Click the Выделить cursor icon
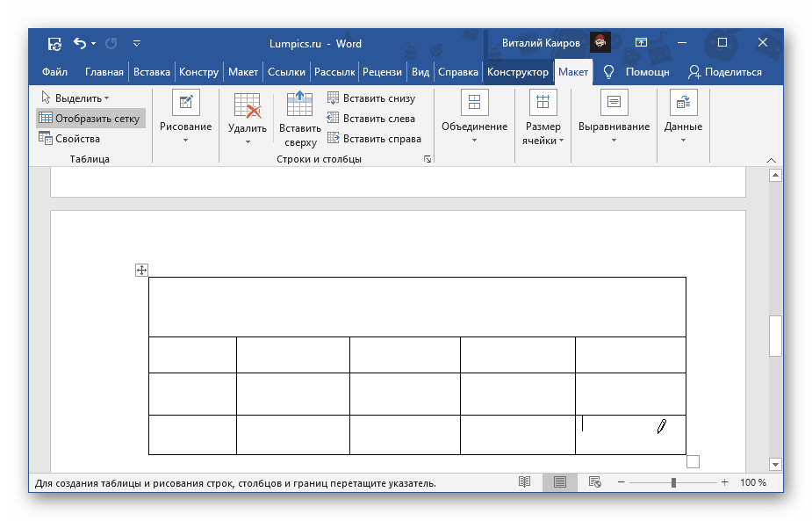Image resolution: width=812 pixels, height=521 pixels. point(46,98)
